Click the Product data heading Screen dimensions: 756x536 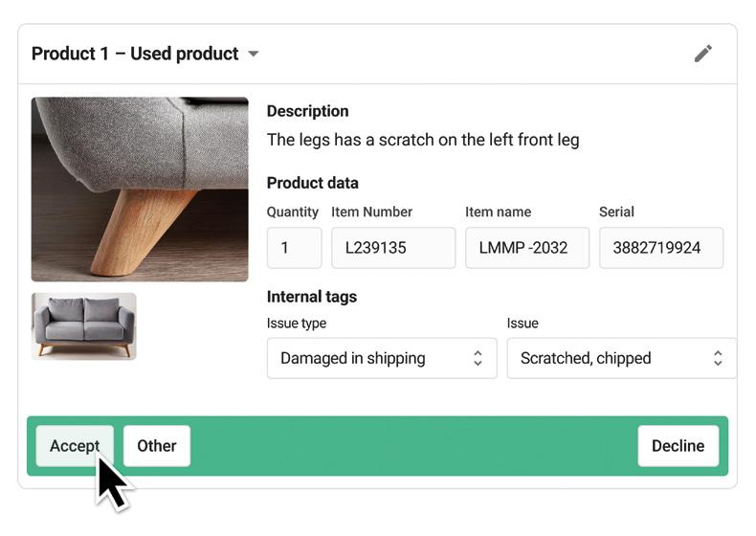click(x=312, y=183)
